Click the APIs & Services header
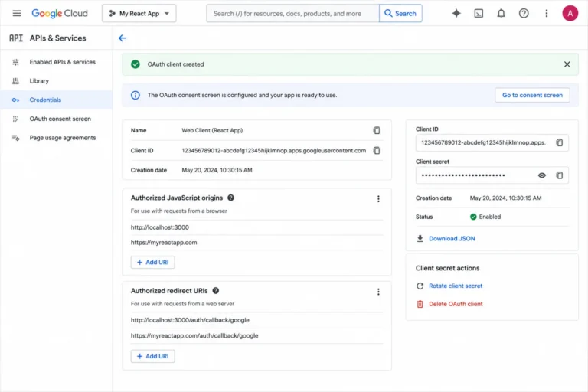The image size is (588, 392). pyautogui.click(x=57, y=38)
